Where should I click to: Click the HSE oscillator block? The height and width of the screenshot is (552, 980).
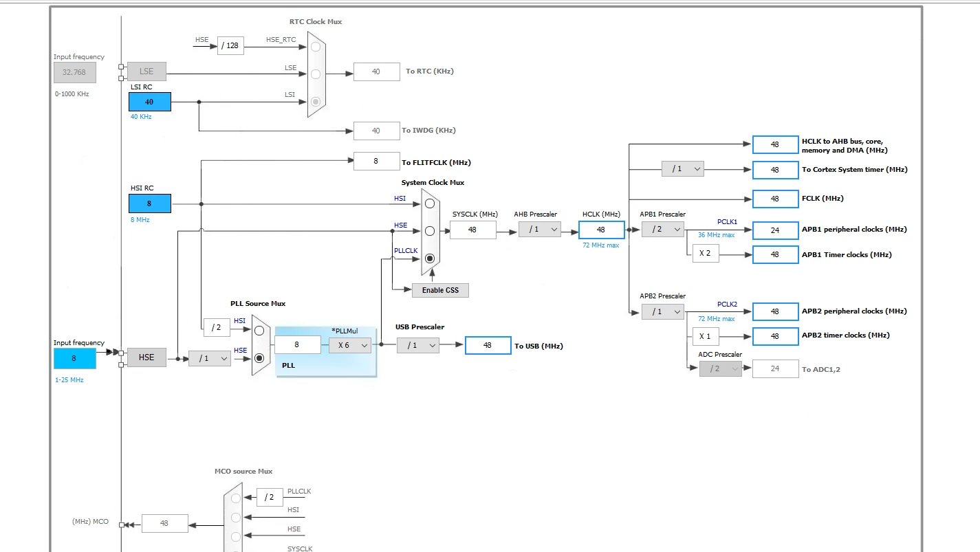click(146, 357)
